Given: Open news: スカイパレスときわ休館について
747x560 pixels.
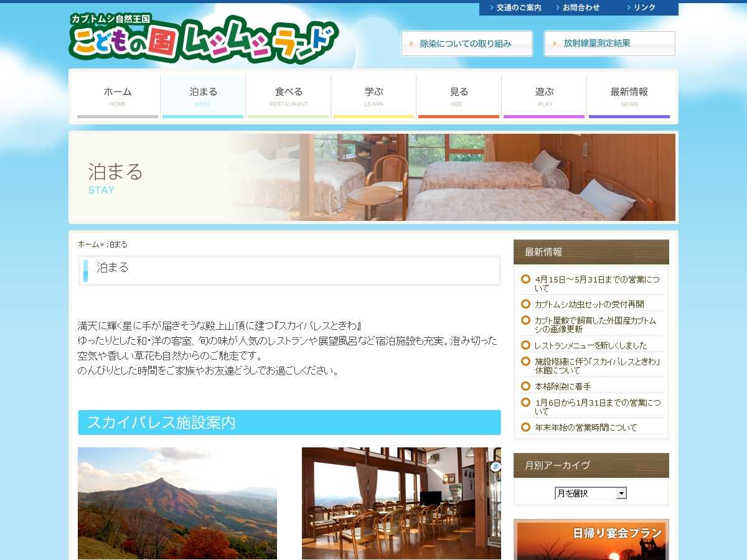Looking at the screenshot, I should point(597,366).
